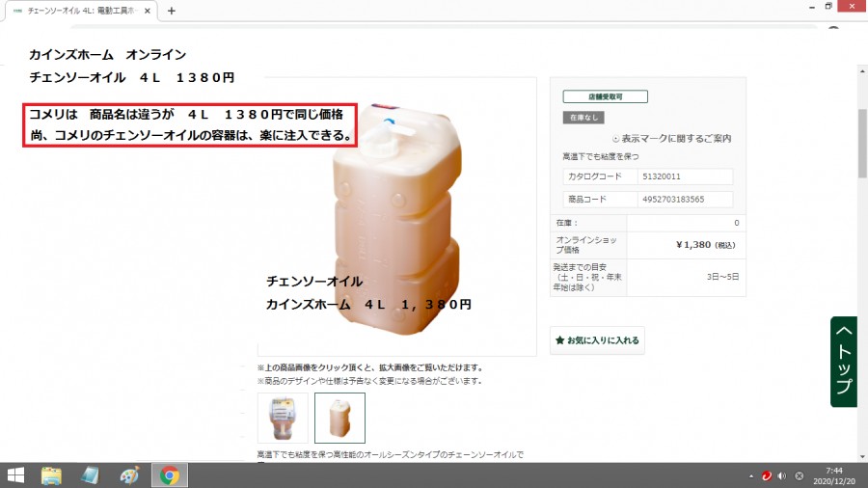Screen dimensions: 868x488
Task: Open File Explorer from the taskbar
Action: pos(51,475)
